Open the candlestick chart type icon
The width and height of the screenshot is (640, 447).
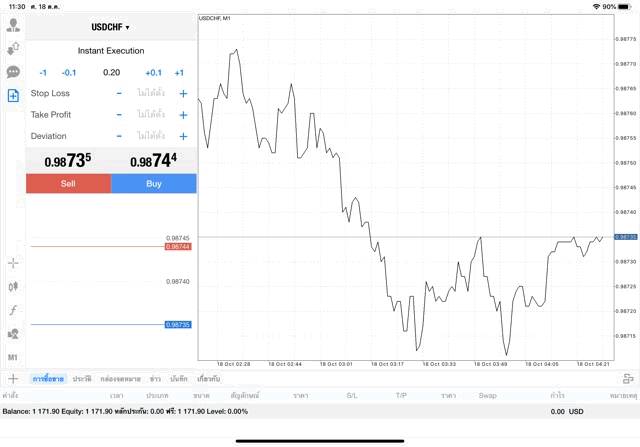(x=13, y=287)
